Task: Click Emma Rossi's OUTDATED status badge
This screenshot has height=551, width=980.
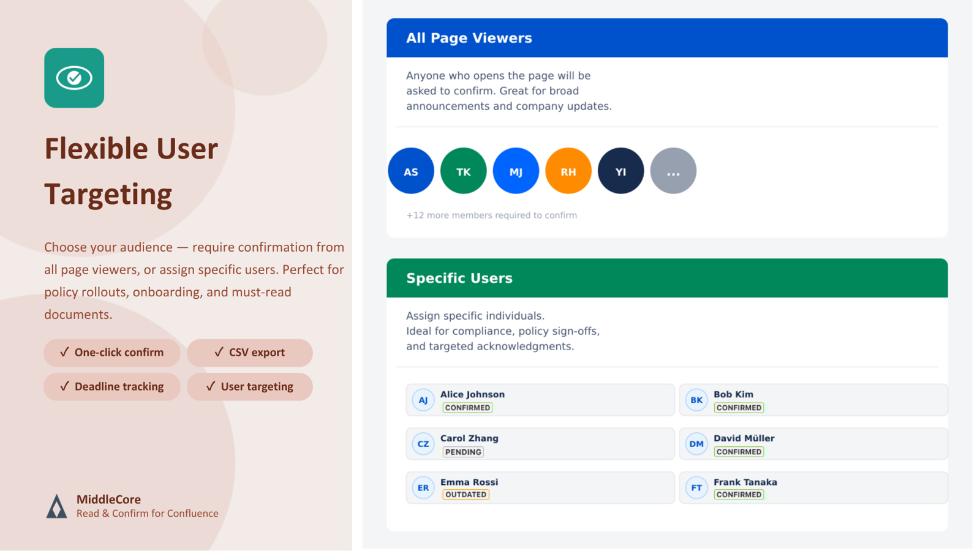Action: 466,495
